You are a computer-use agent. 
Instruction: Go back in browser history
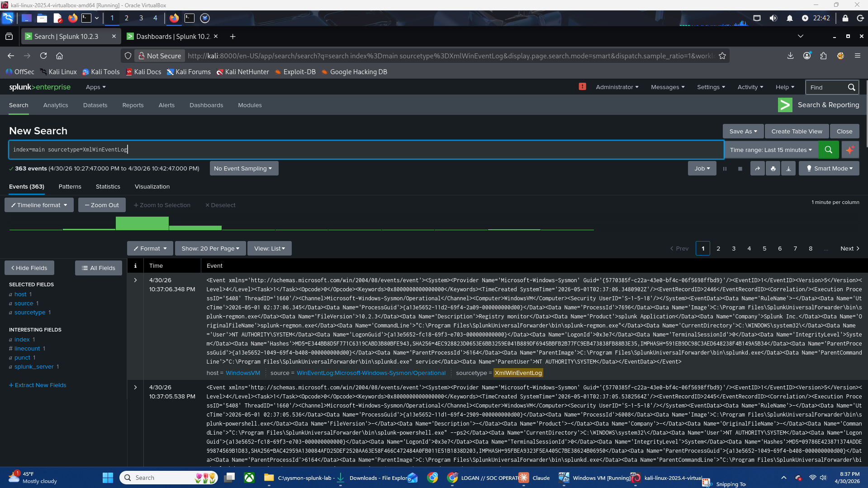tap(11, 56)
